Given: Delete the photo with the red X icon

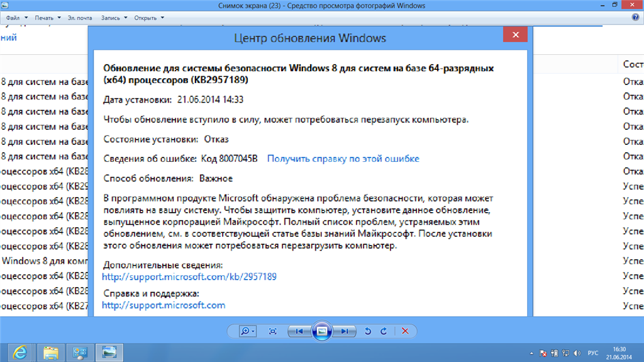Looking at the screenshot, I should [405, 331].
